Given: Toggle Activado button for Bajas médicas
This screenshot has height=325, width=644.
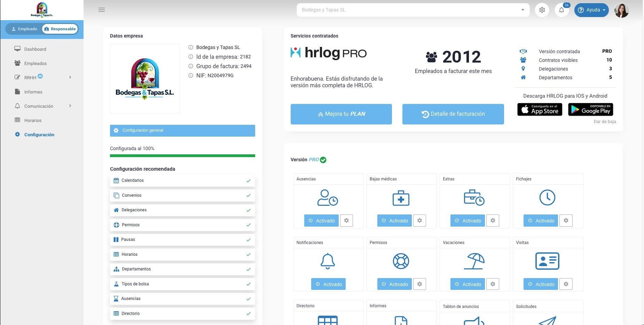Looking at the screenshot, I should click(394, 220).
